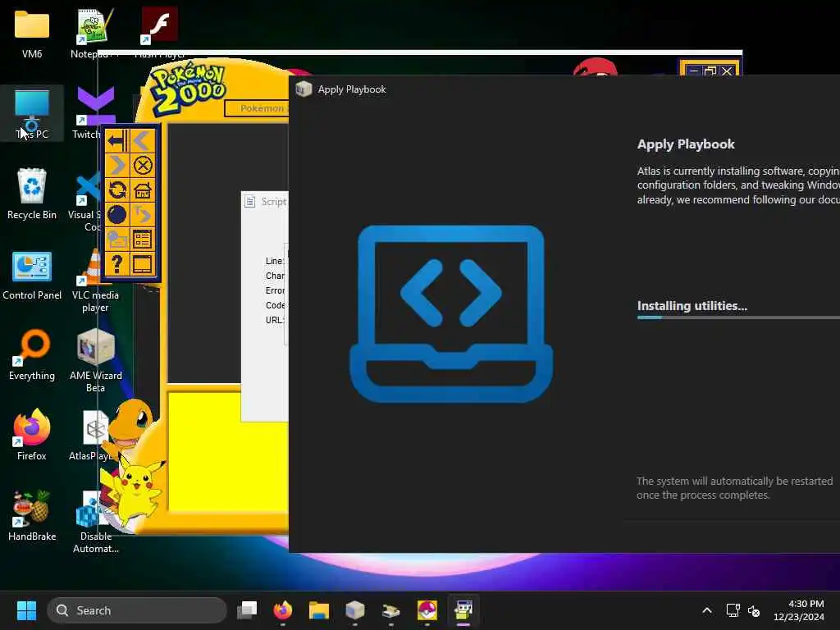This screenshot has width=840, height=630.
Task: Click the Pokemon 2000 logo
Action: (189, 89)
